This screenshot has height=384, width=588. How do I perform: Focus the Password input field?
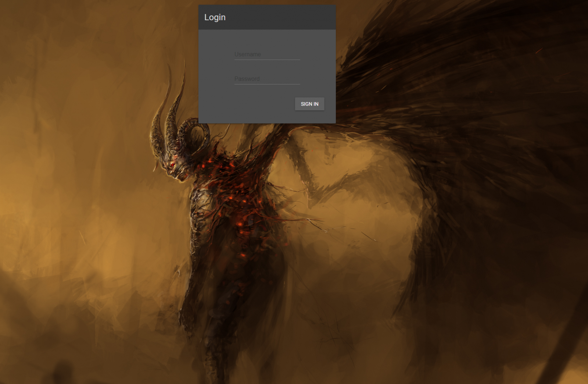coord(267,79)
